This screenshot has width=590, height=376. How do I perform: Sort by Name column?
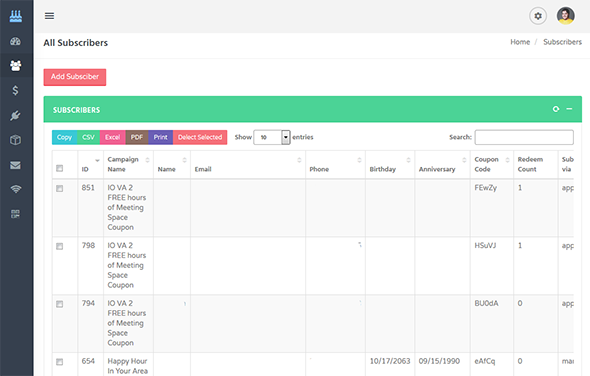[184, 160]
